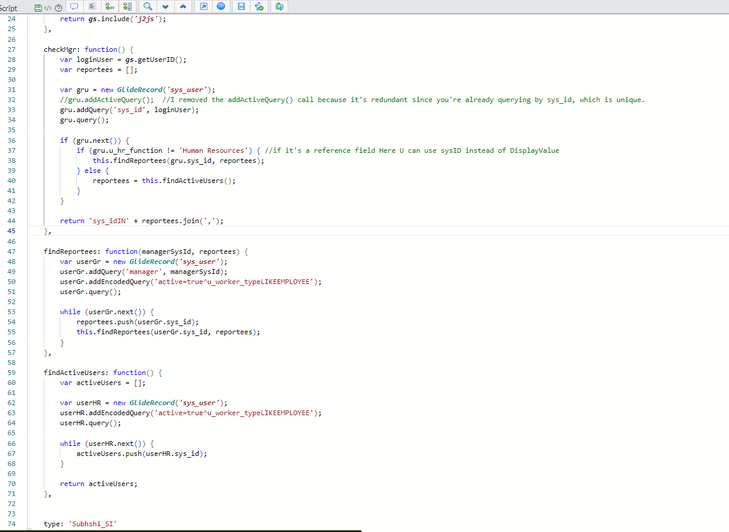729x532 pixels.
Task: Click the green disk icon beside Script label
Action: 38,8
